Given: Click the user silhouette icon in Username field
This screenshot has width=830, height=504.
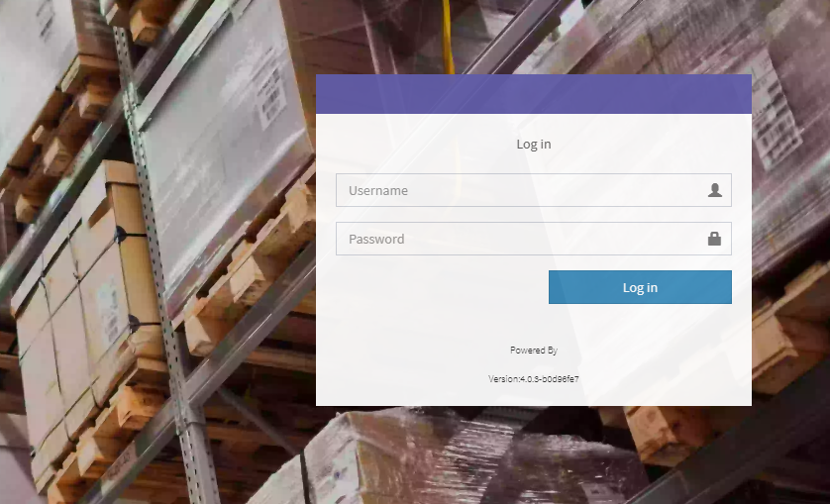Looking at the screenshot, I should [714, 190].
